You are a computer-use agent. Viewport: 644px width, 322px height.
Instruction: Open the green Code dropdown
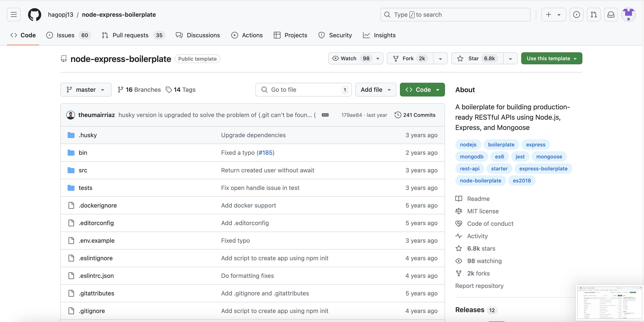422,90
